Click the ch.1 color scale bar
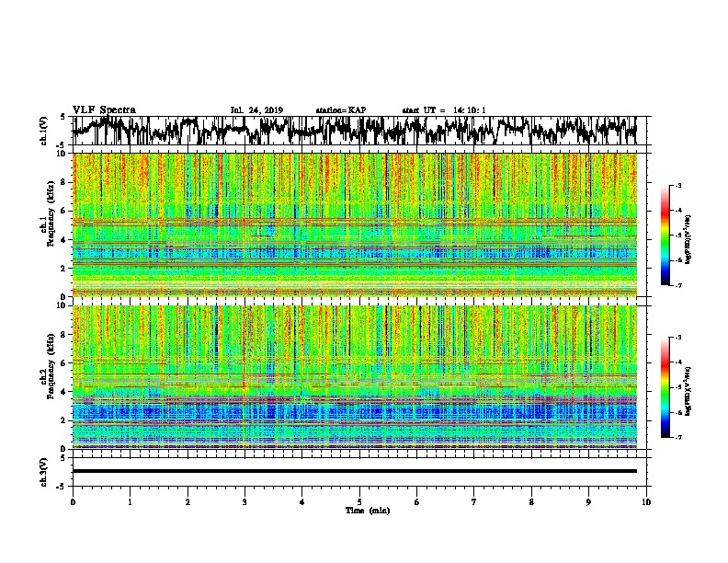Viewport: 728px width, 563px height. pyautogui.click(x=665, y=236)
